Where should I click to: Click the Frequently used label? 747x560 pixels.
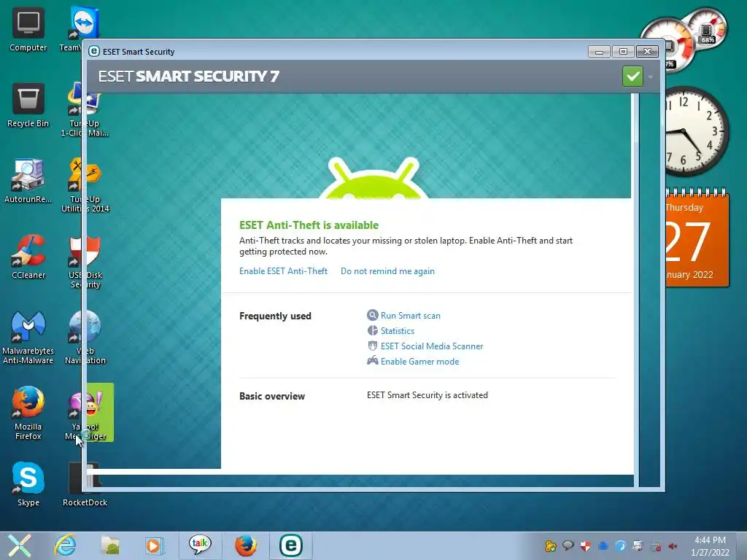275,316
